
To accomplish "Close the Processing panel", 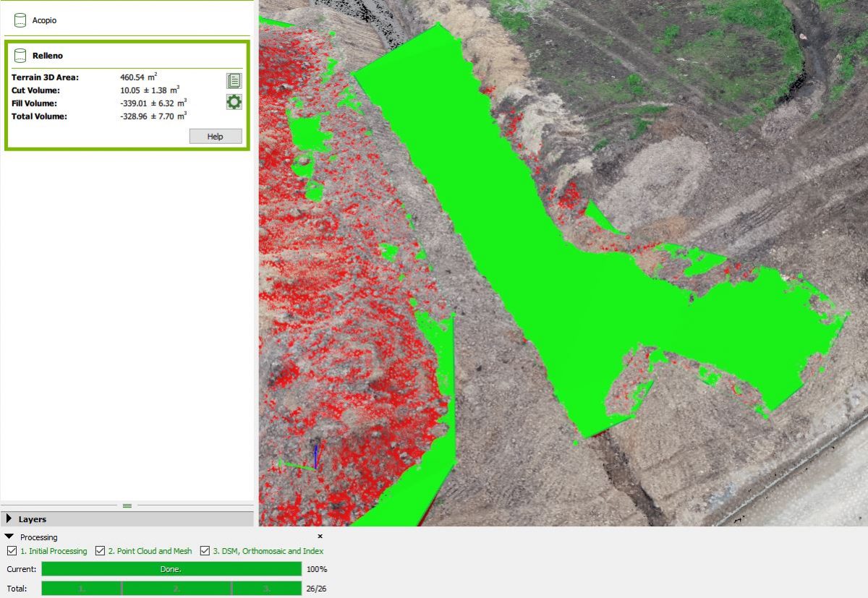I will pos(320,537).
